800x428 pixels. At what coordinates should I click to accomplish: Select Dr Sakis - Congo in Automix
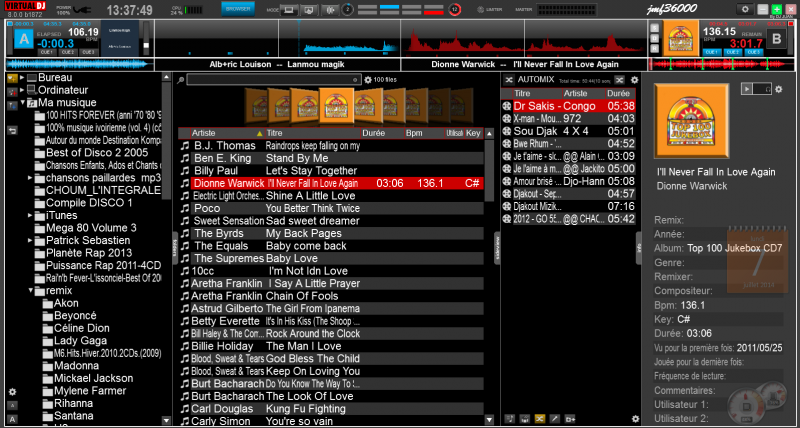[560, 105]
